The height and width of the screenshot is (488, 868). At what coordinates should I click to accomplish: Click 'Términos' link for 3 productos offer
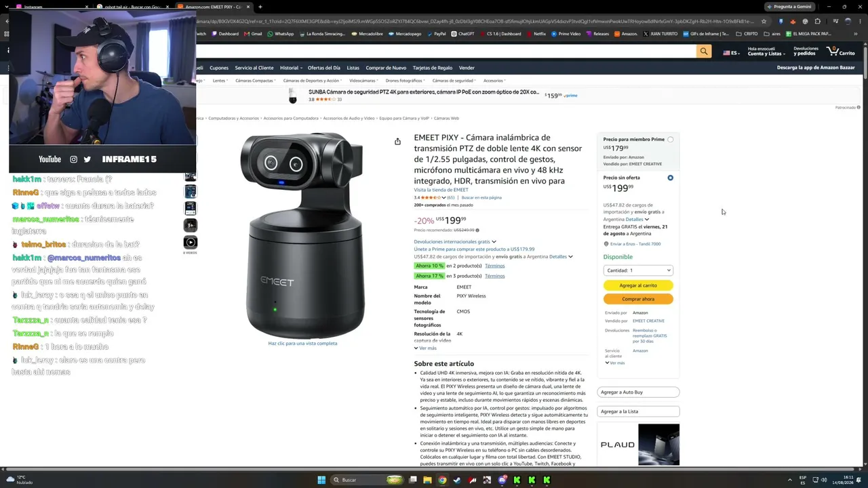click(494, 276)
